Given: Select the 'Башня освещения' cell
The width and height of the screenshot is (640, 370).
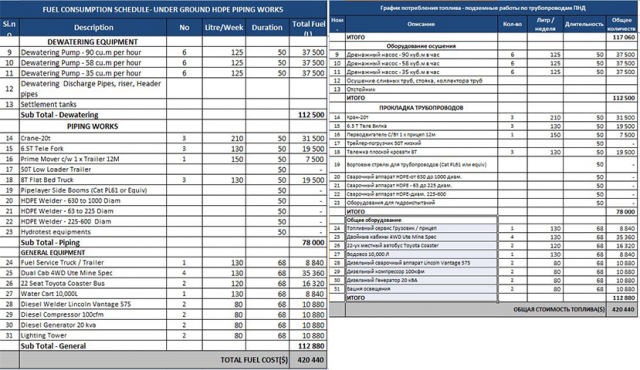Looking at the screenshot, I should point(421,289).
